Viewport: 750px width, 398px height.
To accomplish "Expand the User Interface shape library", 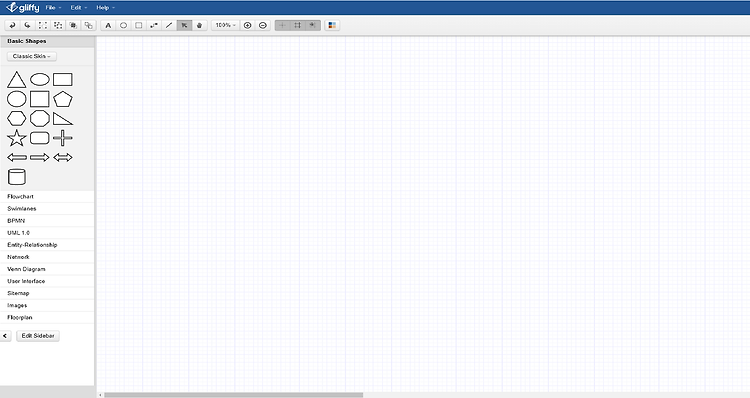I will point(47,281).
